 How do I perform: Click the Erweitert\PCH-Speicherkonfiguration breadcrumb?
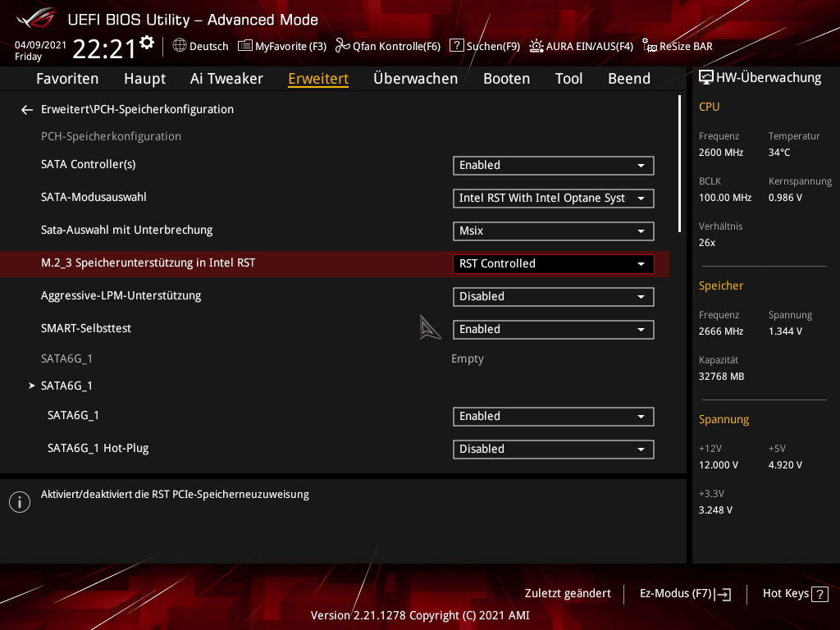(x=137, y=109)
